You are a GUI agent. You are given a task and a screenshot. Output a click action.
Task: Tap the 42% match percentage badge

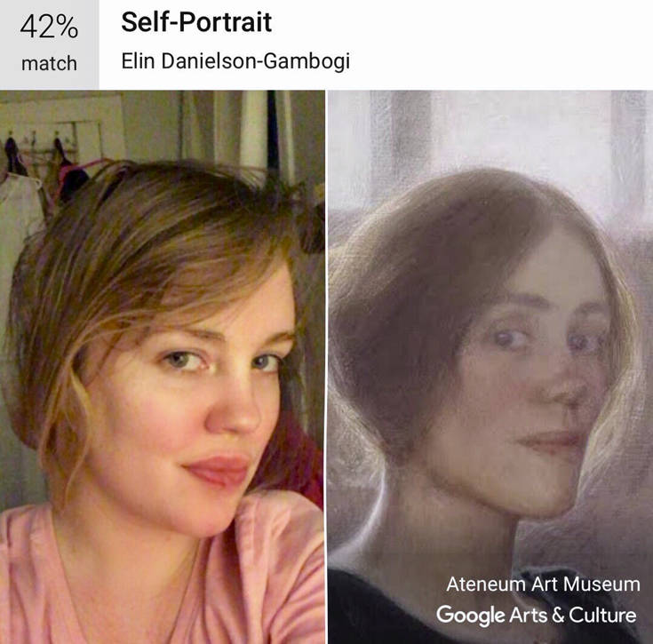(49, 44)
